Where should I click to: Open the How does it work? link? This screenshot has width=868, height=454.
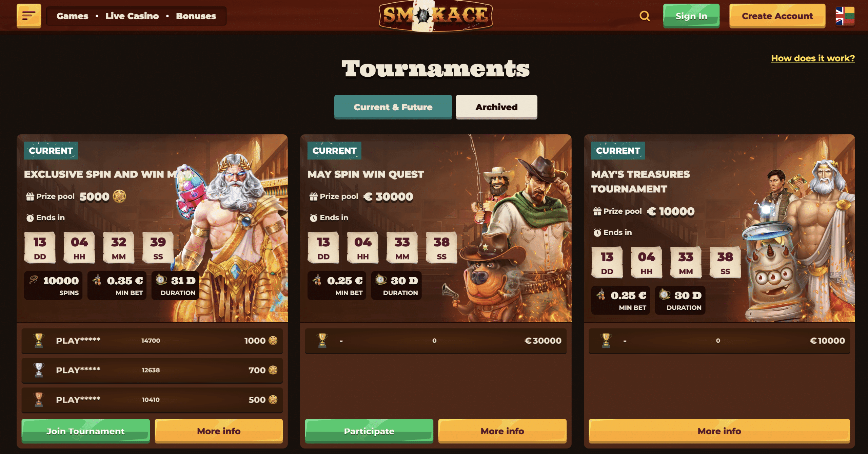pyautogui.click(x=813, y=58)
